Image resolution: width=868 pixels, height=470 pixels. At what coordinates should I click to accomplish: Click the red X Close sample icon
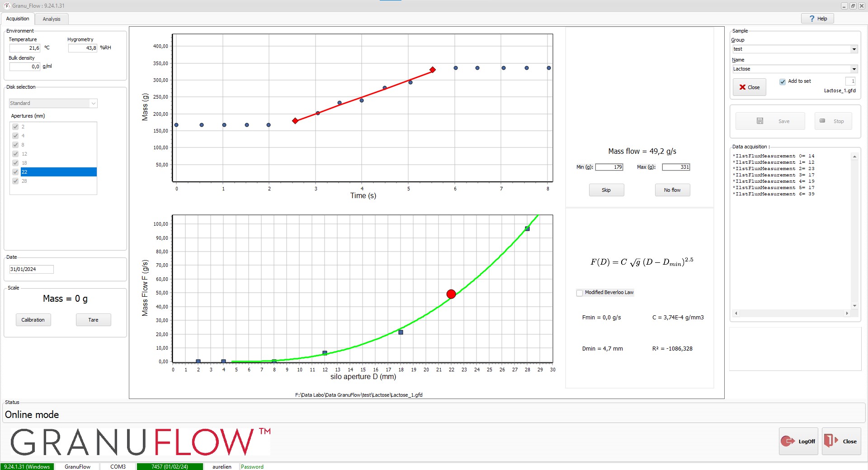(742, 87)
